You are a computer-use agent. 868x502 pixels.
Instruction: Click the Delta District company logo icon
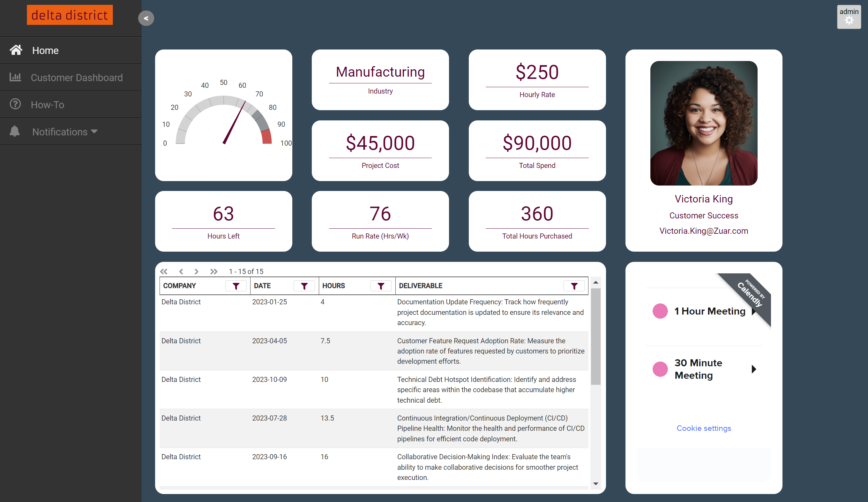tap(71, 15)
